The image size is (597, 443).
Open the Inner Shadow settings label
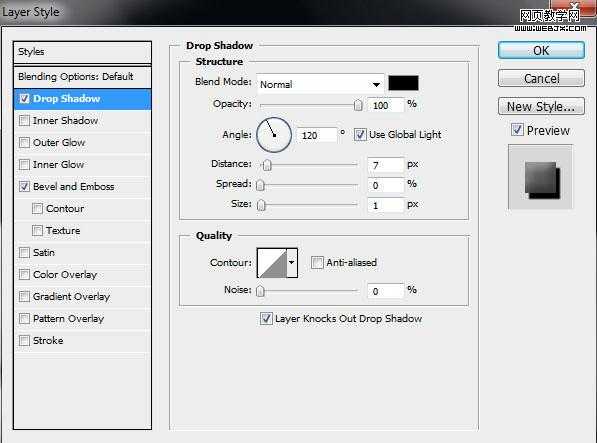point(65,121)
